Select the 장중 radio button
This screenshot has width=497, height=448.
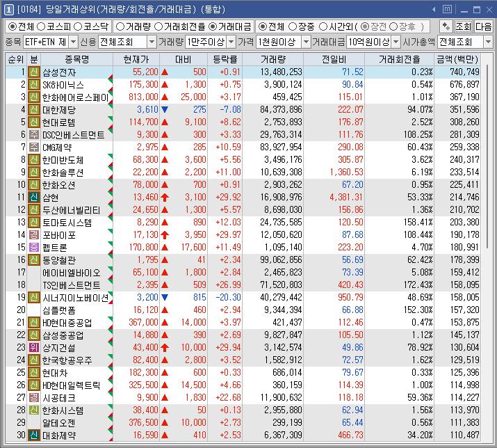pyautogui.click(x=293, y=26)
